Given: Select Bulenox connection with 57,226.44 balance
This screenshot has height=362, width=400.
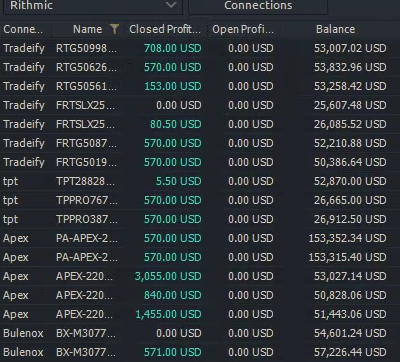Looking at the screenshot, I should click(x=23, y=352).
